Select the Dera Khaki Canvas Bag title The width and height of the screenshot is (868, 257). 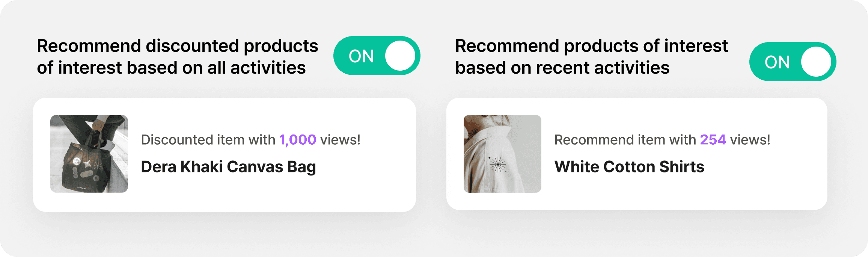point(228,167)
